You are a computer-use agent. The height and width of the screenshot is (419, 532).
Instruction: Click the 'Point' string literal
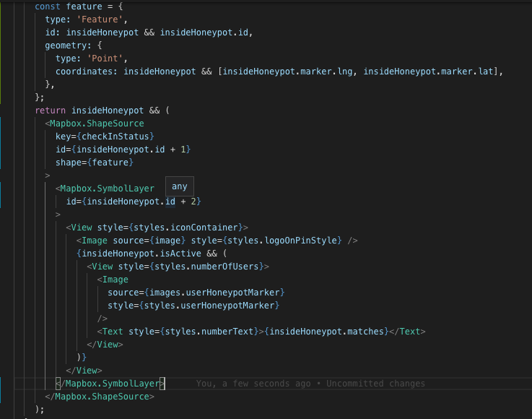pos(105,59)
